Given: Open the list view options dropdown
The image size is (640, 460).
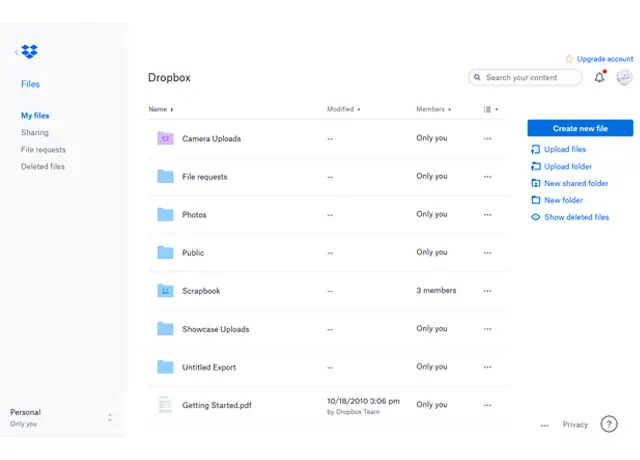Looking at the screenshot, I should click(491, 109).
